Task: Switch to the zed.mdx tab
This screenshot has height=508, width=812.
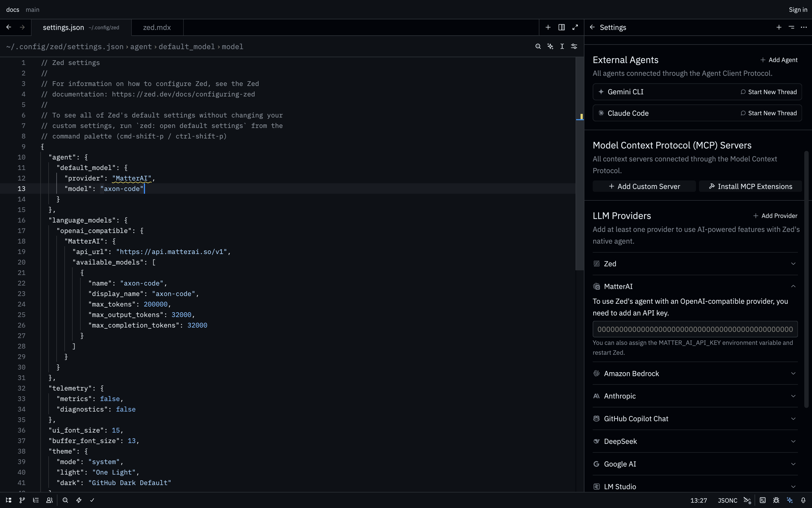Action: pos(157,28)
